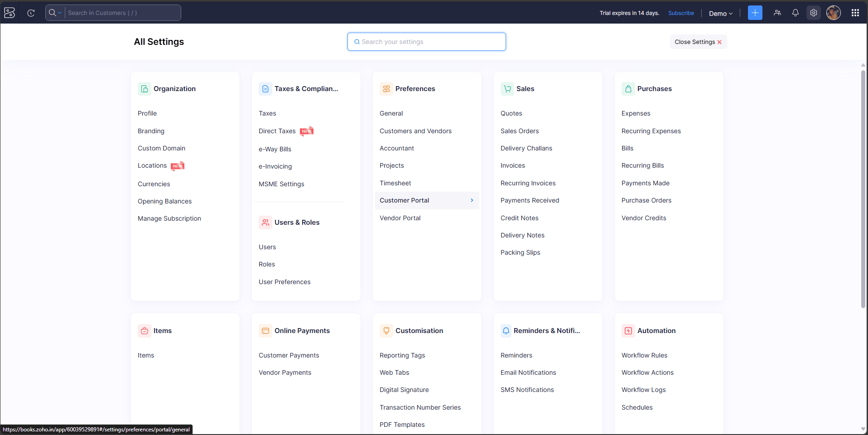This screenshot has width=868, height=435.
Task: Open MSME Settings
Action: pyautogui.click(x=281, y=184)
